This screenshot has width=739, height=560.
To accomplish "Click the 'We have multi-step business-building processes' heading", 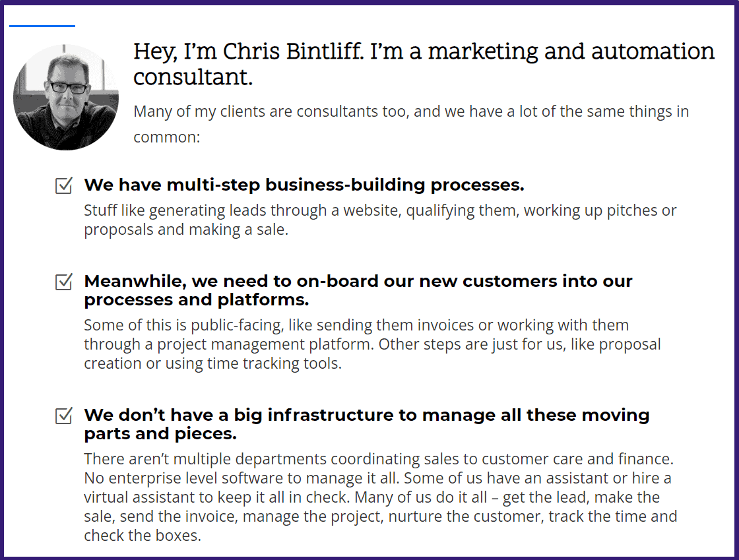I will 304,185.
